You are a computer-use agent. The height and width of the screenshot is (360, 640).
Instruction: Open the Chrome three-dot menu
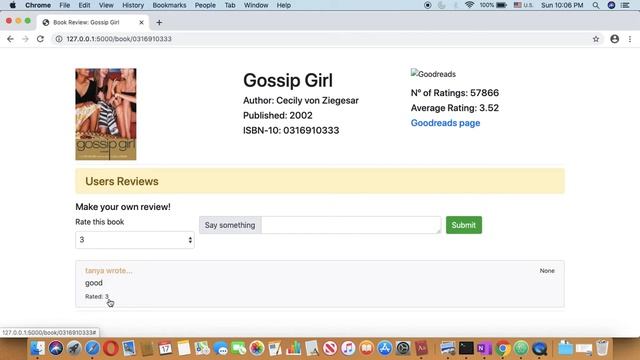[x=630, y=39]
